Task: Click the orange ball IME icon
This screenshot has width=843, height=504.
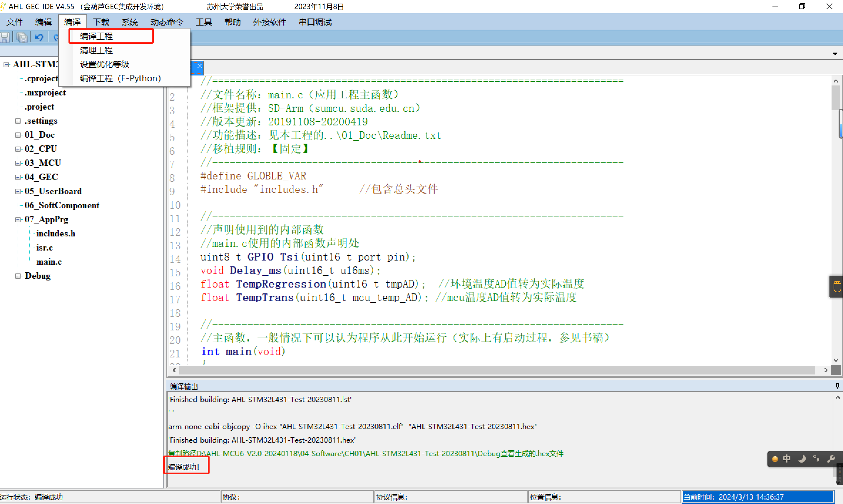Action: (x=775, y=459)
